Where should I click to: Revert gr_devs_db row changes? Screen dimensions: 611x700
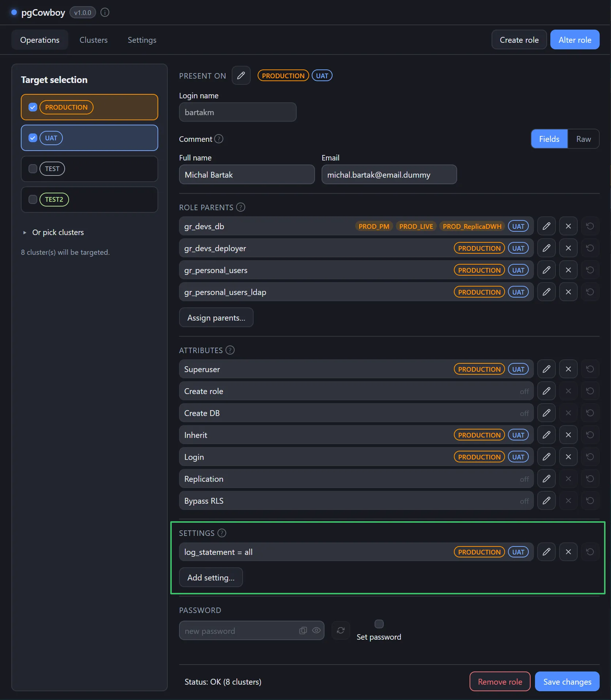(590, 226)
